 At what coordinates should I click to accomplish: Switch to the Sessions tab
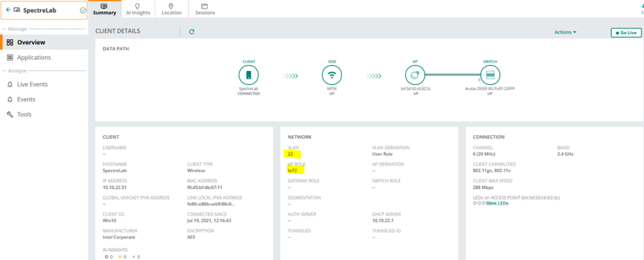point(205,9)
